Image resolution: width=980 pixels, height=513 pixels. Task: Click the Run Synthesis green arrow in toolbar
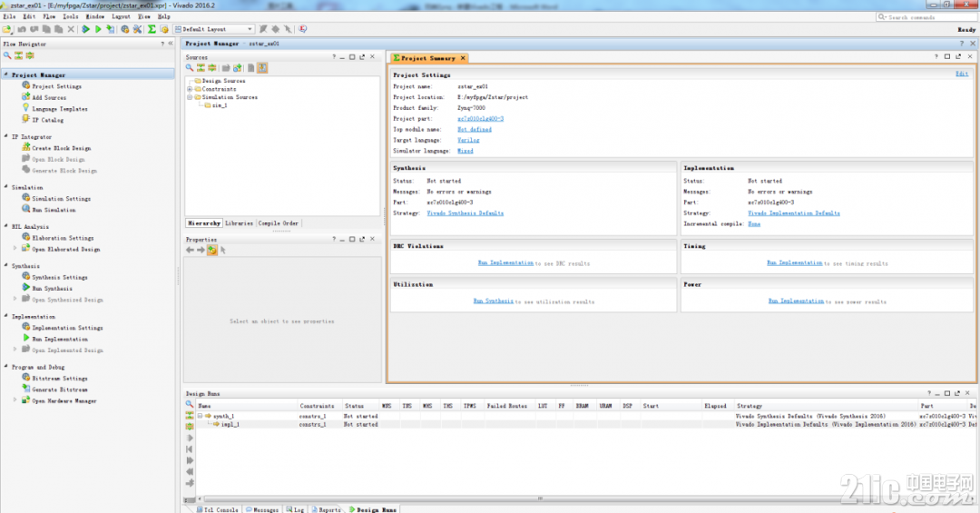click(x=85, y=29)
